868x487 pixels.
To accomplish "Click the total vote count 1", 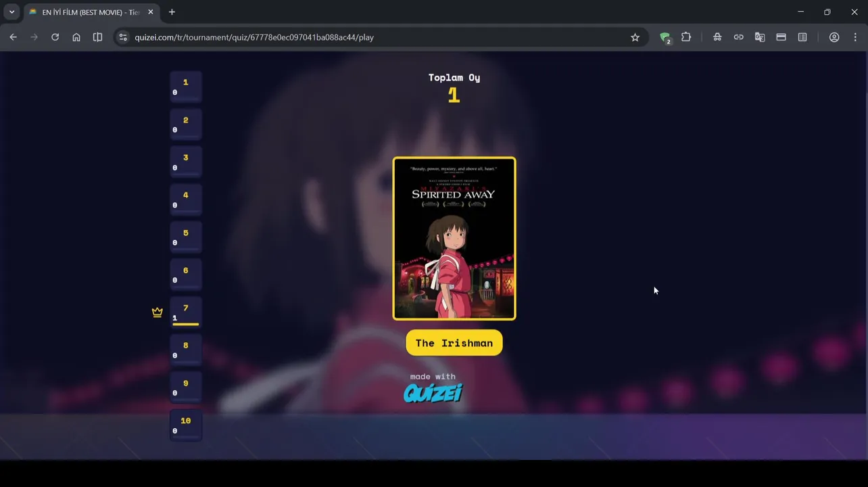I will [x=454, y=95].
